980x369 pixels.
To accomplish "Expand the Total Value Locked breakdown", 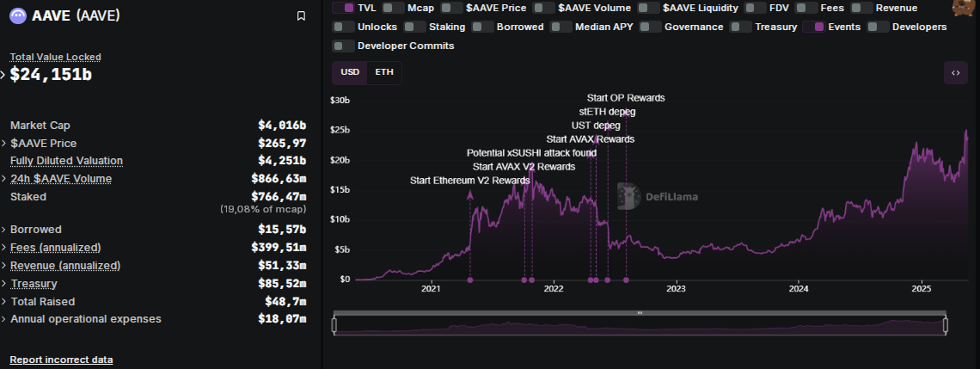I will point(3,75).
